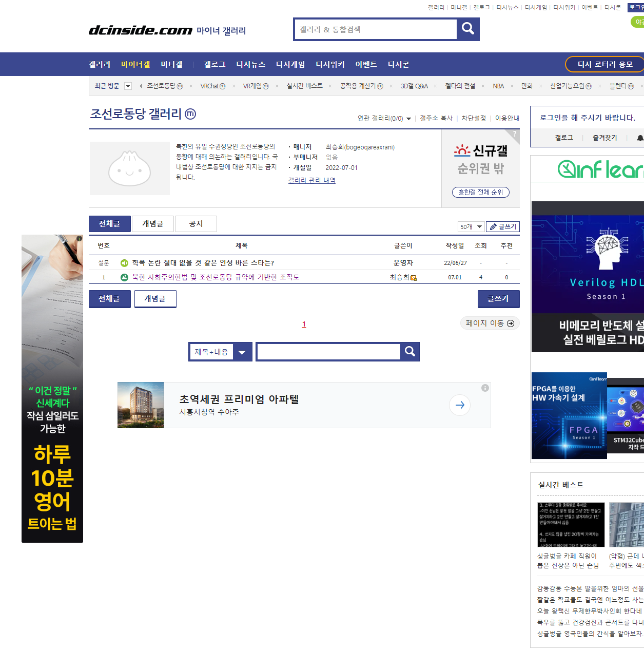
Task: Remove 조선로동당 from recent visits
Action: click(x=191, y=86)
